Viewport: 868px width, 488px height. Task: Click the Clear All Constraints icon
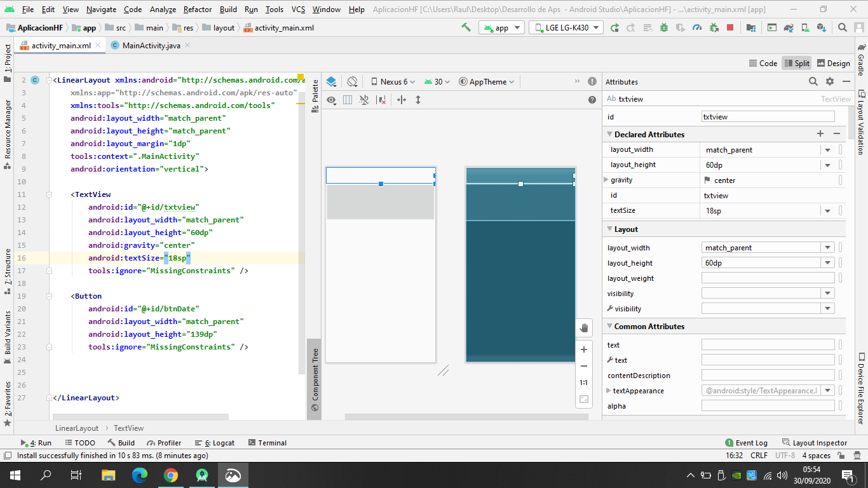[382, 100]
